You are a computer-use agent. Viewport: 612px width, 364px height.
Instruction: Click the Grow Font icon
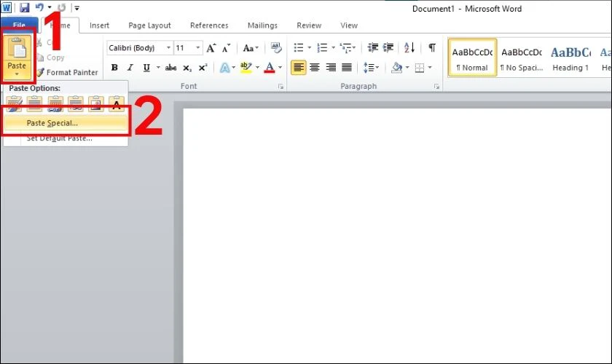coord(211,48)
